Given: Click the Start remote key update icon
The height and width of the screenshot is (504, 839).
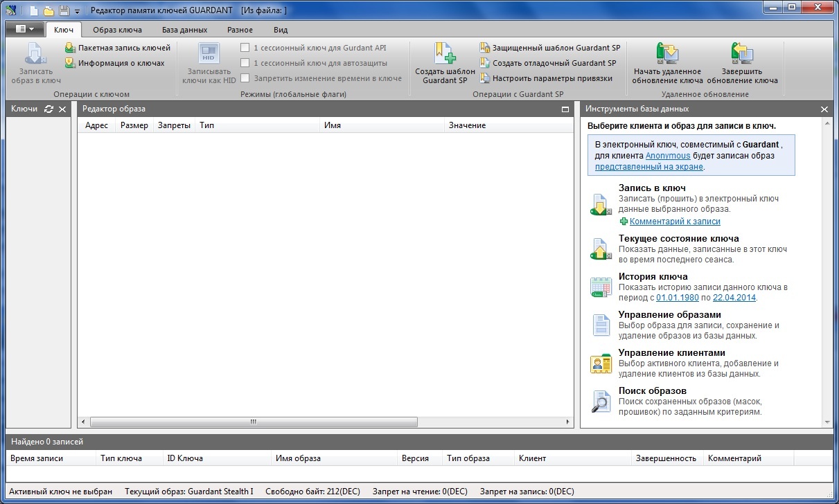Looking at the screenshot, I should pyautogui.click(x=667, y=53).
